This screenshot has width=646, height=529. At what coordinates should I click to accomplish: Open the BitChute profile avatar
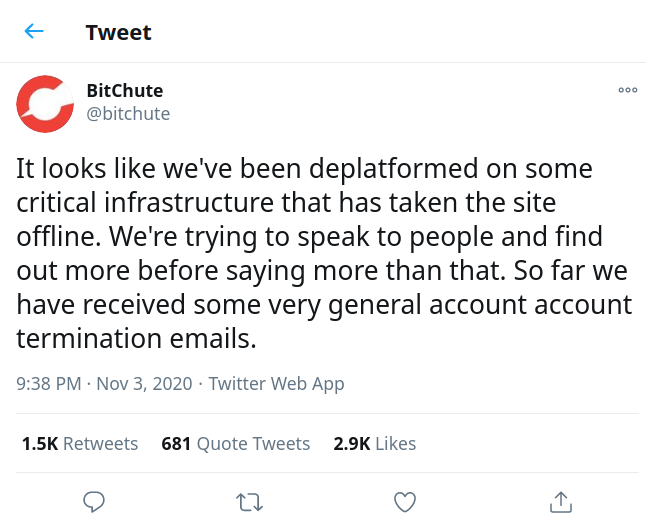click(46, 104)
